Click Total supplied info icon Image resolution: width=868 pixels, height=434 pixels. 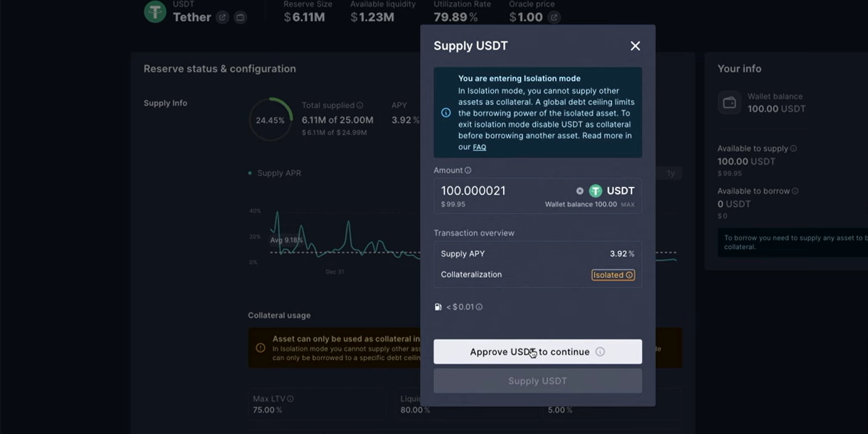[x=360, y=105]
